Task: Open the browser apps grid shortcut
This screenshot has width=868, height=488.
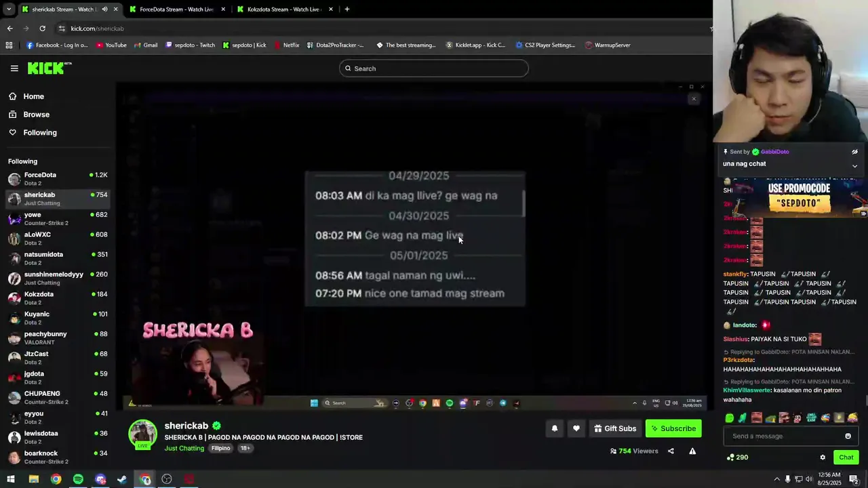Action: (9, 45)
